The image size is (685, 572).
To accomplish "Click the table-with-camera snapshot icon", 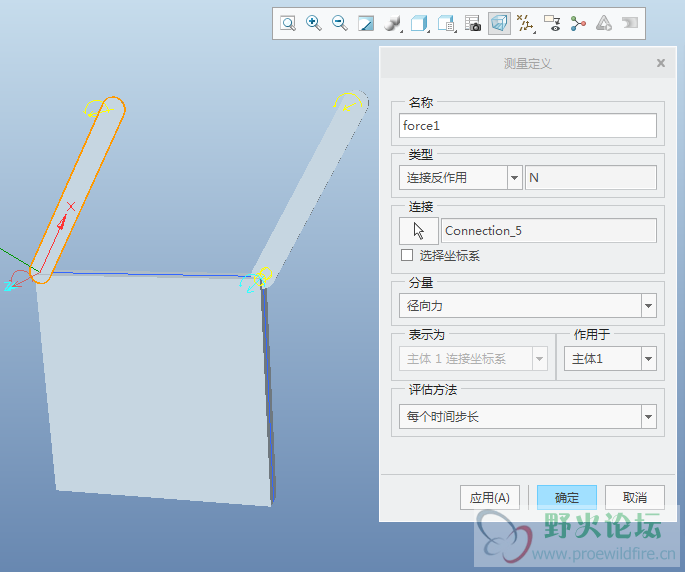I will coord(473,23).
